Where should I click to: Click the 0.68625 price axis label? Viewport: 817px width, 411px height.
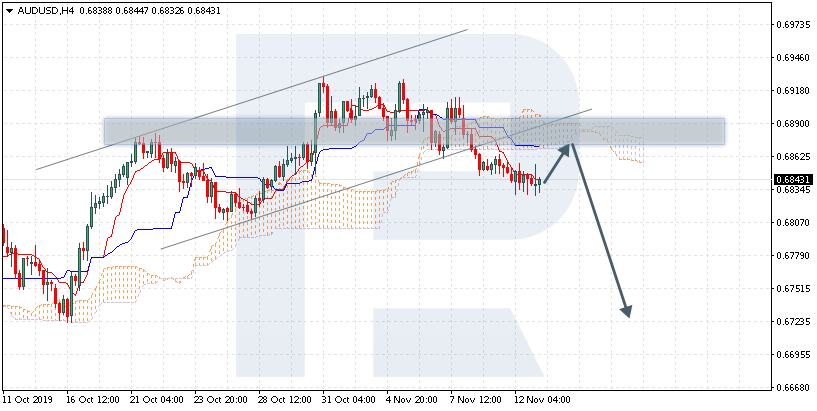(793, 156)
